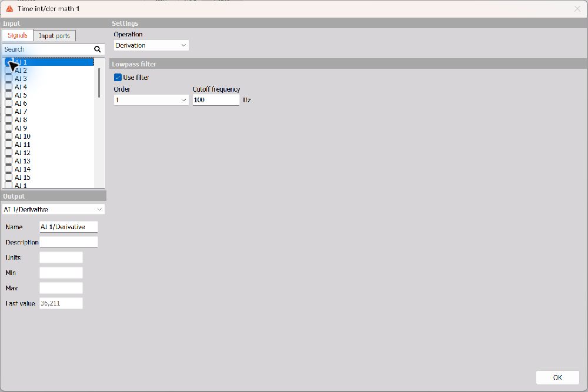
Task: Enable the AI 13 signal checkbox
Action: point(8,161)
